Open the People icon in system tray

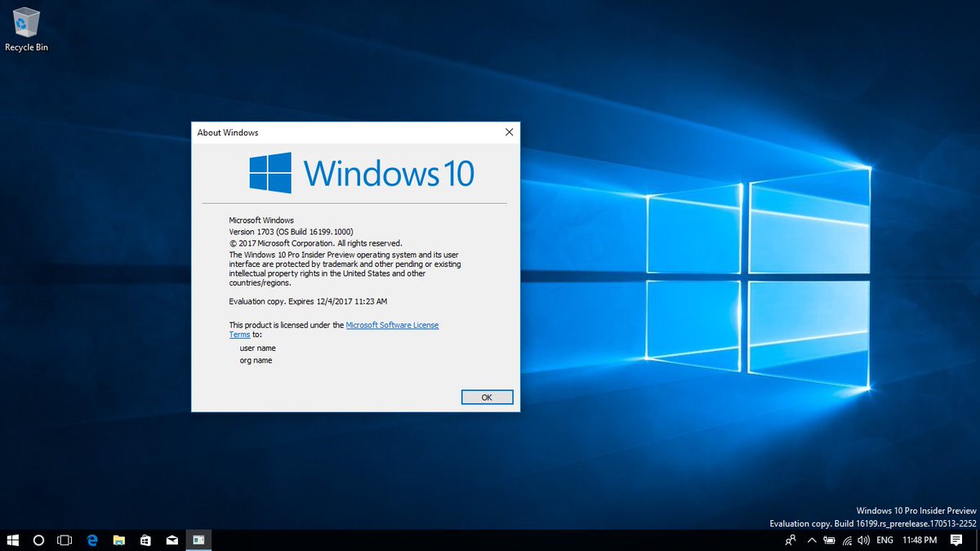click(791, 540)
